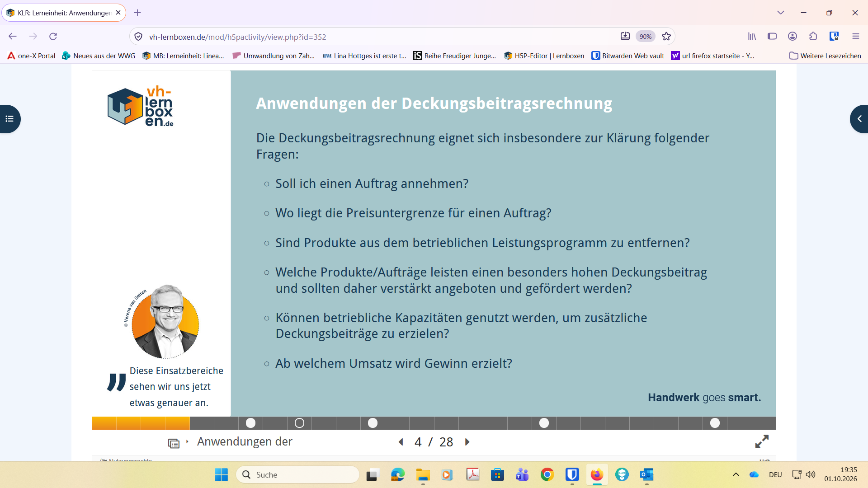Open a new browser tab
The width and height of the screenshot is (868, 488).
137,13
